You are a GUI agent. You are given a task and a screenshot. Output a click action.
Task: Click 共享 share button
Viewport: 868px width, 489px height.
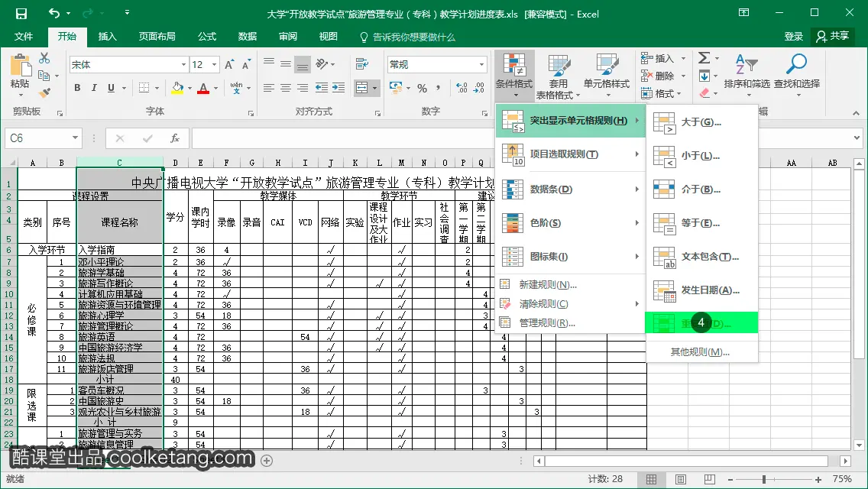click(x=833, y=36)
